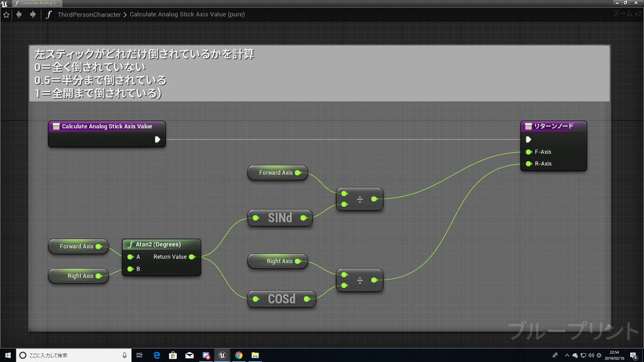Viewport: 644px width, 362px height.
Task: Click the SINd output pin
Action: click(x=304, y=218)
